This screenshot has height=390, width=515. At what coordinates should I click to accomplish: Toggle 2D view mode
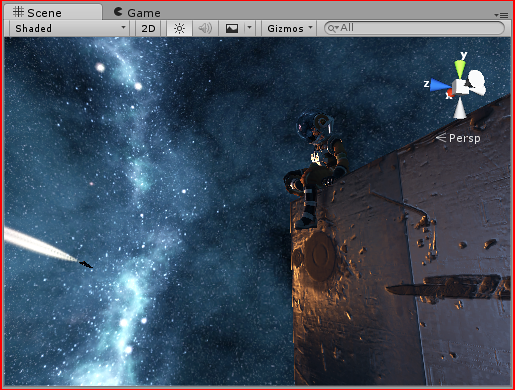(x=148, y=28)
